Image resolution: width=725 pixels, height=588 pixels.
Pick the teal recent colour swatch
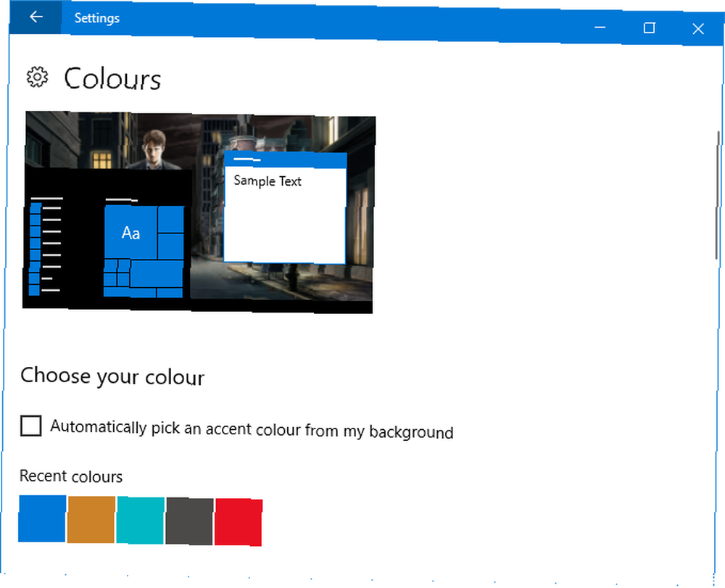coord(140,521)
